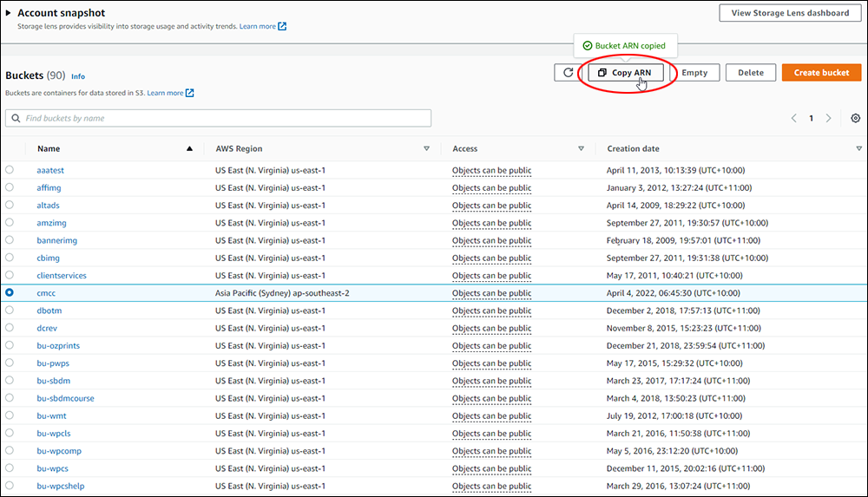
Task: Click the selected cmcc radio button
Action: tap(10, 292)
